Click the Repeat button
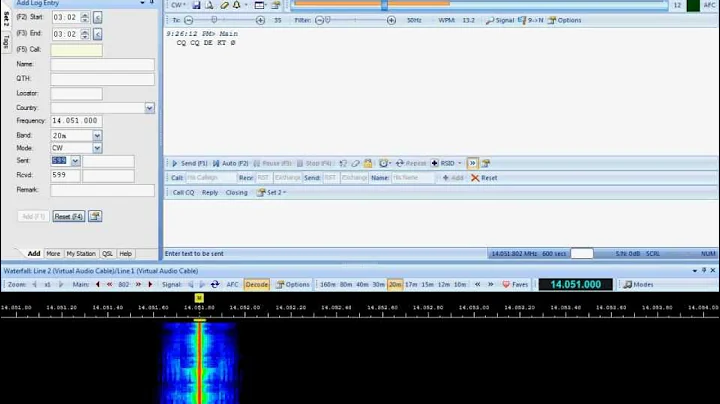720x404 pixels. coord(411,163)
